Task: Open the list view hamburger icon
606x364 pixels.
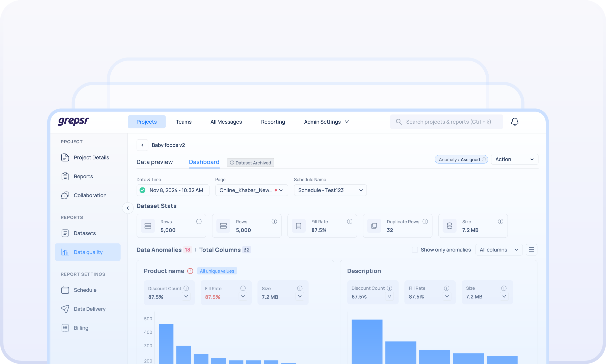Action: pyautogui.click(x=531, y=250)
